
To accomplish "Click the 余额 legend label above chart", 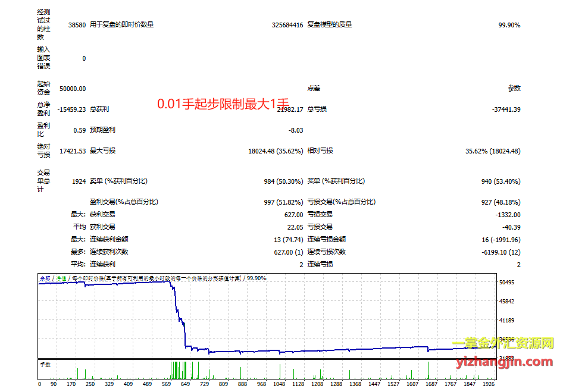I will click(x=45, y=278).
